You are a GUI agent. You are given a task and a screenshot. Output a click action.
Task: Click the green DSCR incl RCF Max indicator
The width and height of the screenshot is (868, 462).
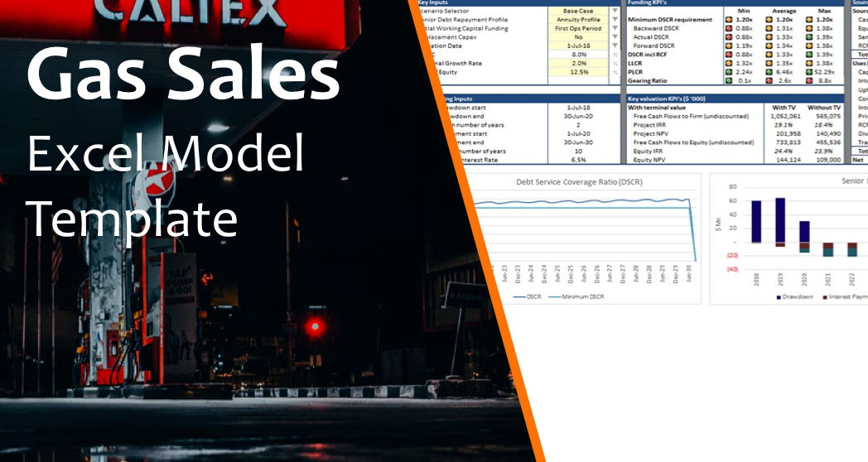809,55
